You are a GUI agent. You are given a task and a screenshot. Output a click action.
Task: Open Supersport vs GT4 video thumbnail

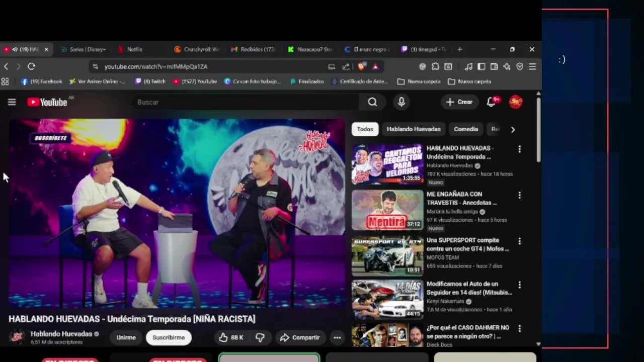pos(387,256)
